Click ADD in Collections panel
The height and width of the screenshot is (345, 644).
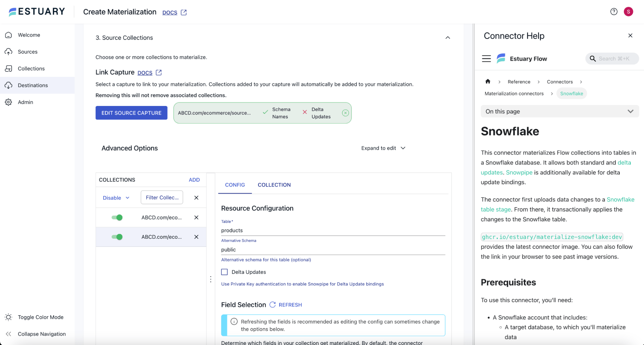(x=194, y=180)
